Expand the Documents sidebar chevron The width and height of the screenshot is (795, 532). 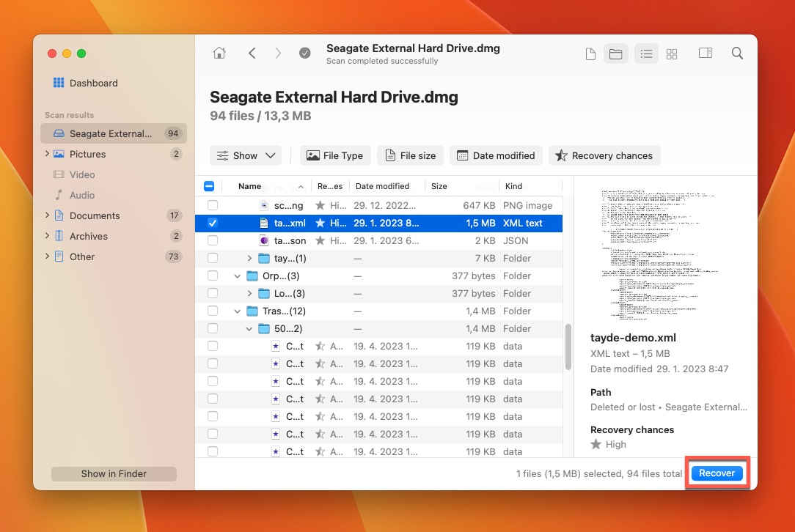pos(47,215)
